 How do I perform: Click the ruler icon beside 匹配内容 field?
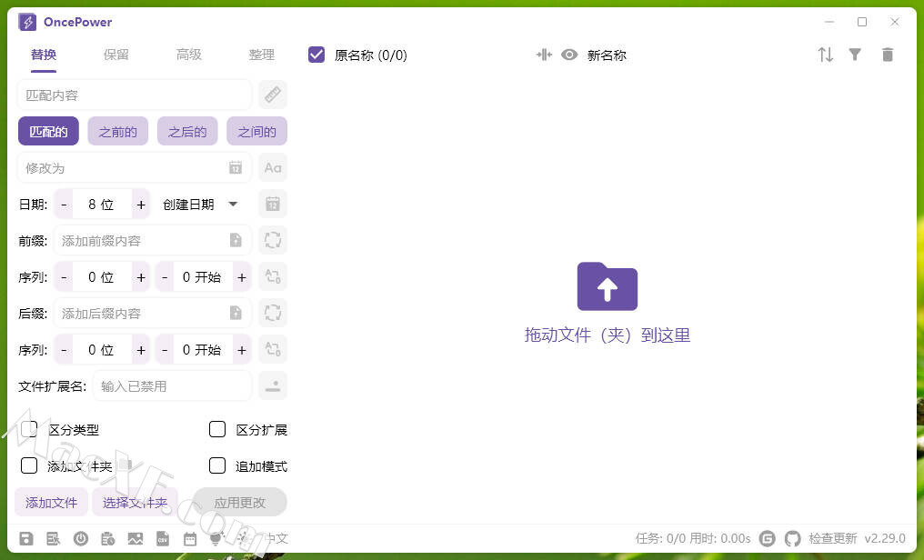coord(272,95)
